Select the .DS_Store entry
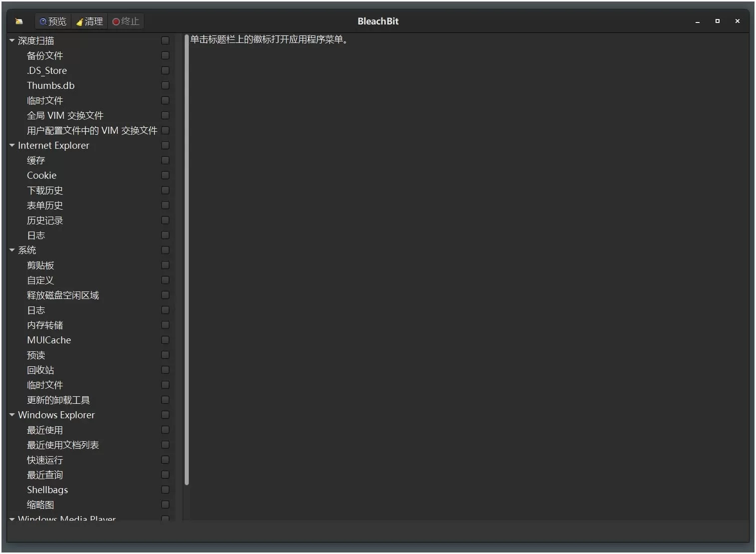Screen dimensions: 756x554 click(47, 70)
